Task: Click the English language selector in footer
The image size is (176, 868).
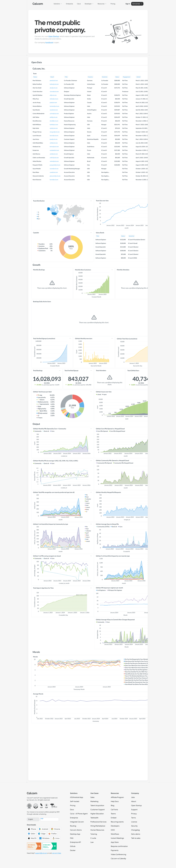Action: [33, 819]
